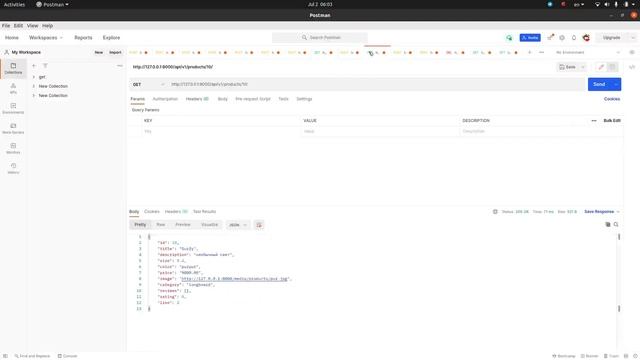
Task: Open the Monitors sidebar panel
Action: [13, 148]
